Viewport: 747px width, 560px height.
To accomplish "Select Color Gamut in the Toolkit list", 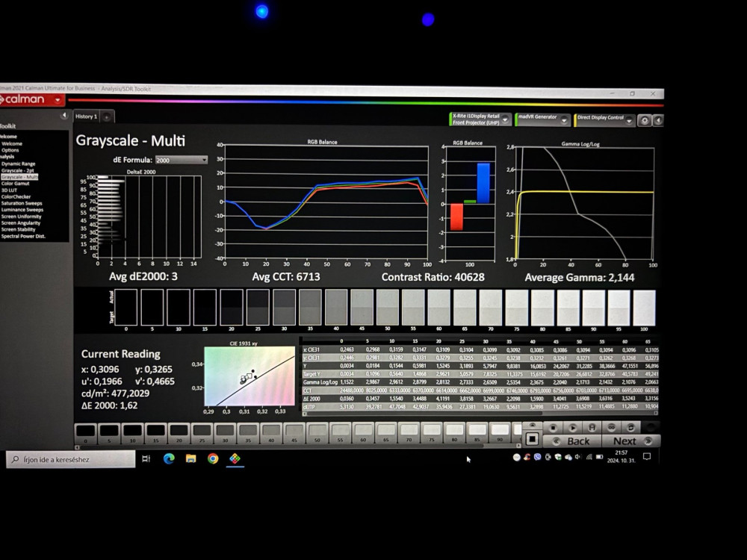I will (16, 184).
